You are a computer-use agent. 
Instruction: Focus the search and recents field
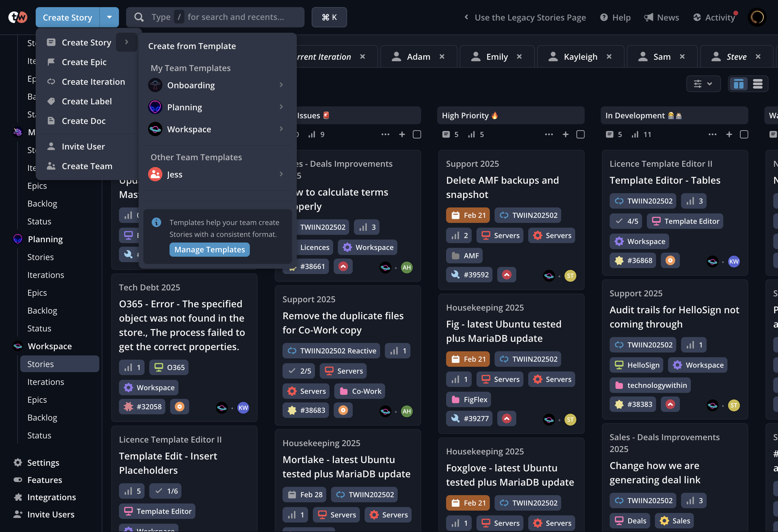(x=215, y=17)
